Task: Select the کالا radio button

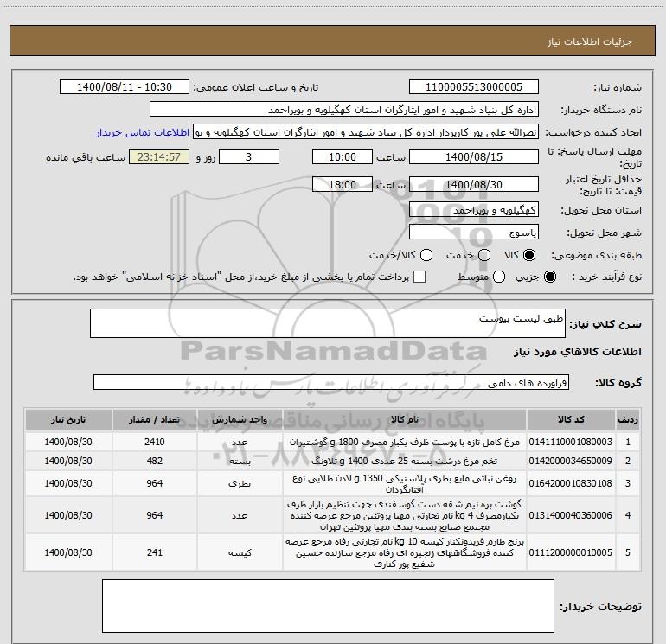Action: point(529,255)
